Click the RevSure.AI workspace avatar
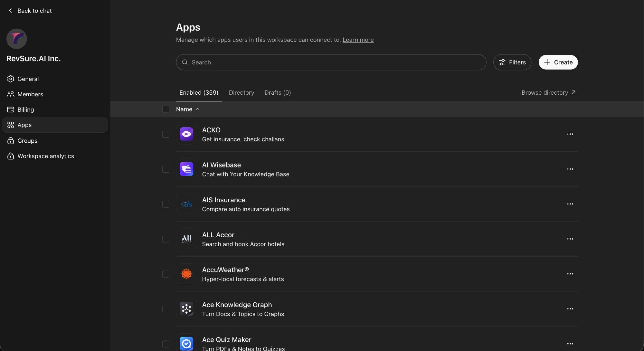 point(17,39)
